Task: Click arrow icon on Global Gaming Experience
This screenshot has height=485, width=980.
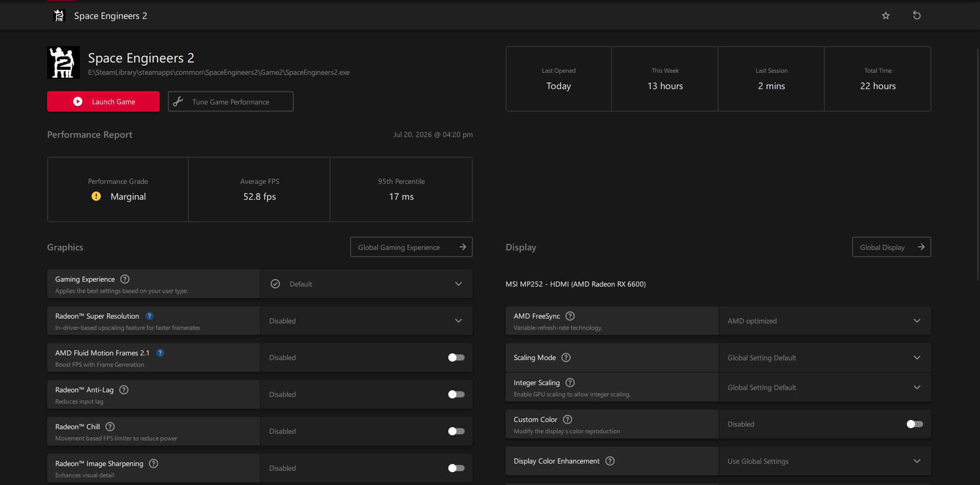Action: [463, 247]
